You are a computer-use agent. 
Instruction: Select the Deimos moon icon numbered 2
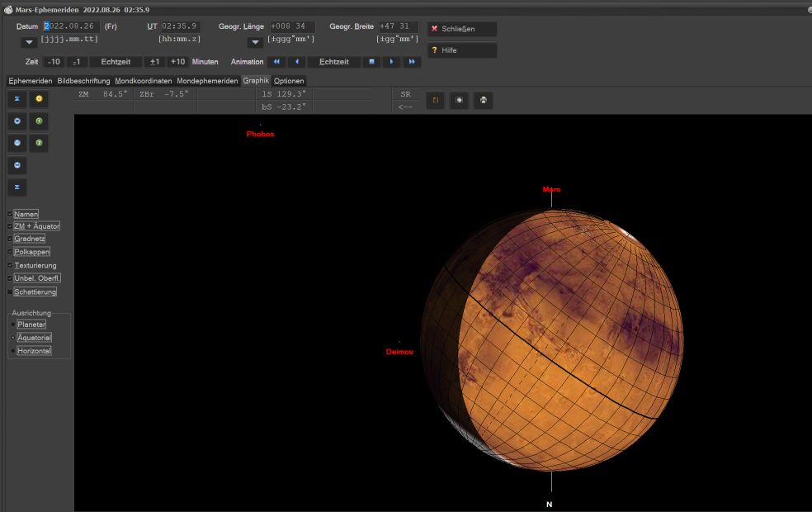pos(38,143)
